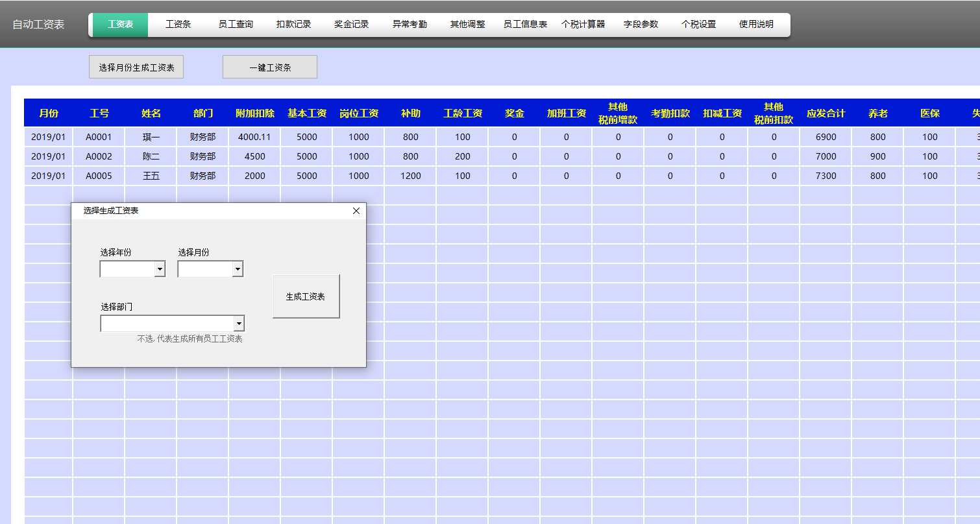The width and height of the screenshot is (980, 524).
Task: Select the 4500 附加扣除 cell
Action: (254, 156)
